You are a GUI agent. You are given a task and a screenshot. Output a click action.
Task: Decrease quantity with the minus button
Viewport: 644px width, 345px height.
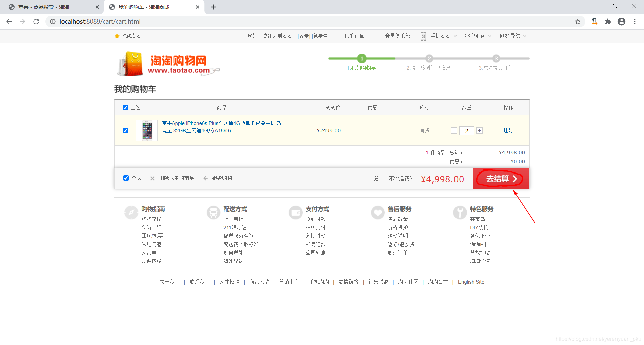click(454, 131)
